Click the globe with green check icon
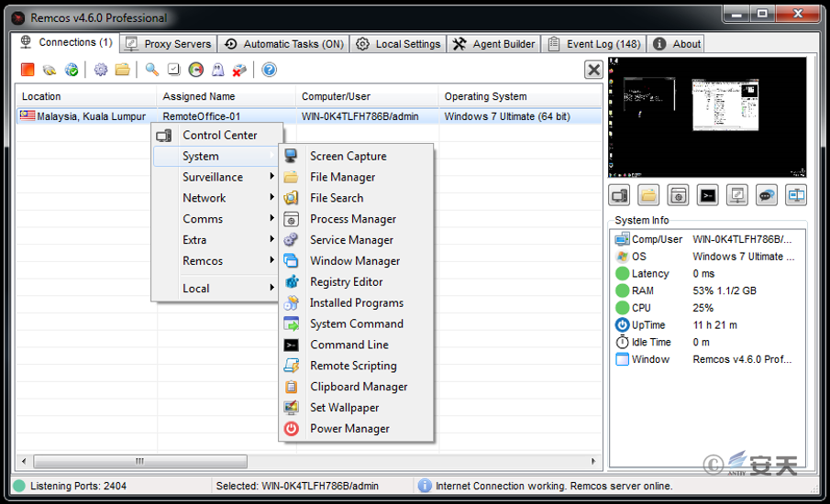Screen dimensions: 830x504 coord(72,70)
